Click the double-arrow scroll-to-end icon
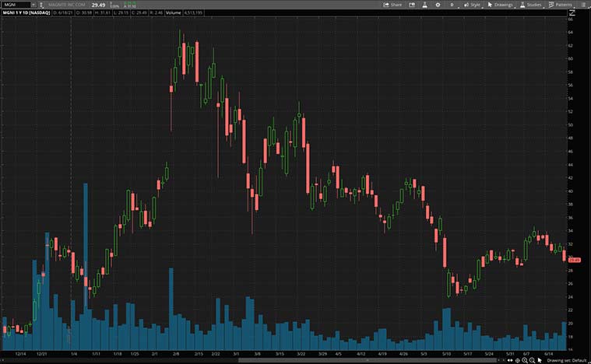Screen dimensions: 591x364 pyautogui.click(x=510, y=360)
